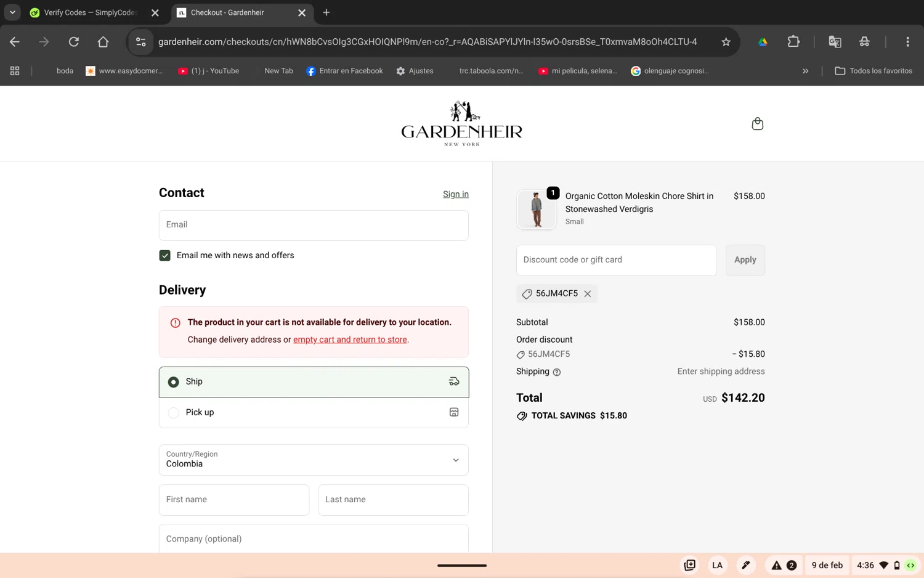This screenshot has width=924, height=578.
Task: Click the Google Translate extension icon
Action: tap(835, 42)
